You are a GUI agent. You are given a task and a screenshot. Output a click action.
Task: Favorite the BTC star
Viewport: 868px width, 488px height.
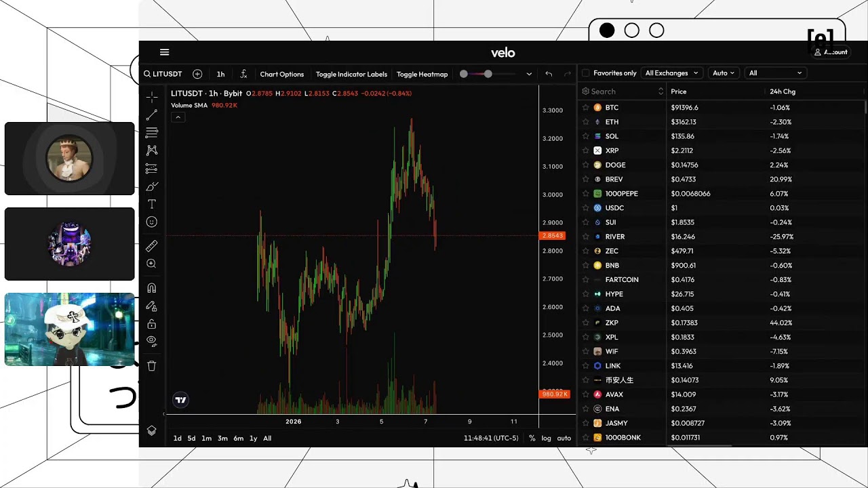(x=586, y=108)
